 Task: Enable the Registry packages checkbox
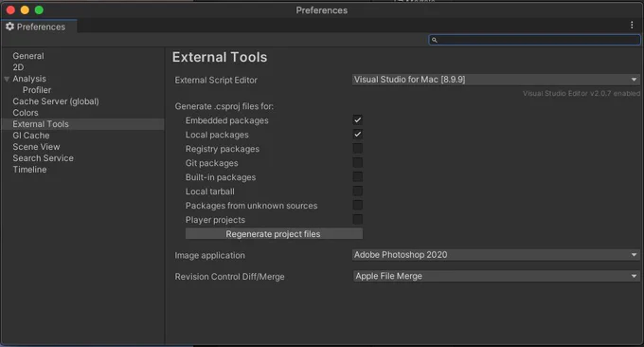[x=358, y=149]
